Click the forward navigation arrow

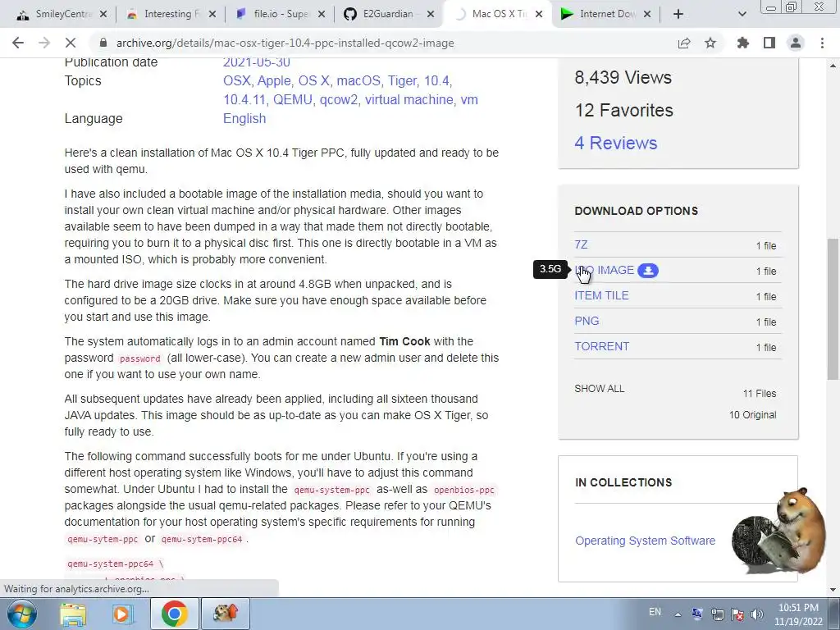tap(44, 43)
